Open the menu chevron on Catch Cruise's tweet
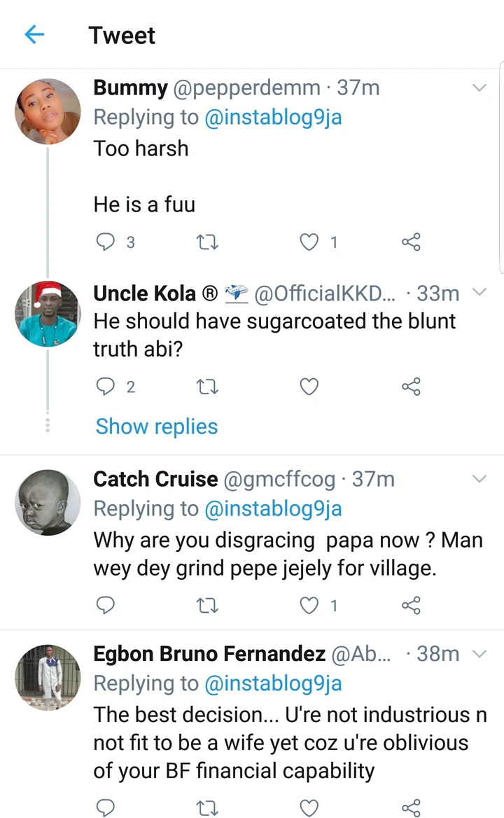This screenshot has width=504, height=818. pos(479,479)
